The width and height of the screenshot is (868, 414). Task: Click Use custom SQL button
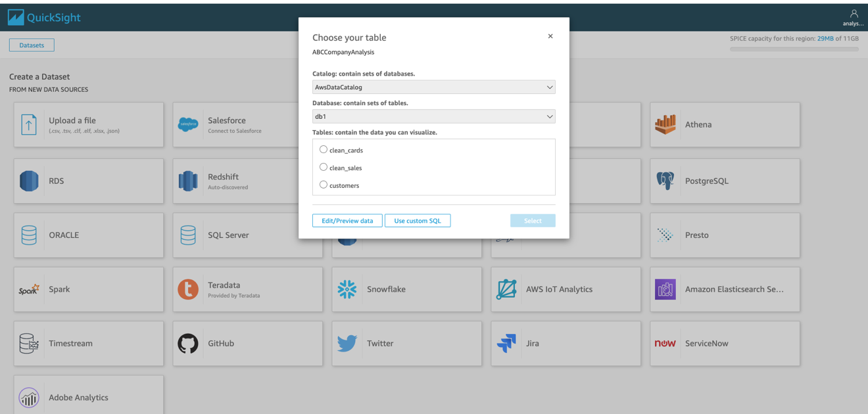tap(418, 221)
